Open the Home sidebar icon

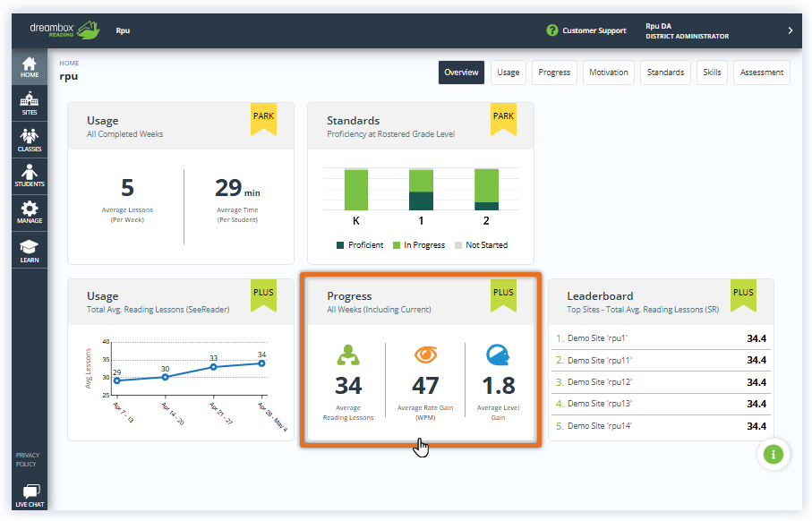click(x=30, y=67)
